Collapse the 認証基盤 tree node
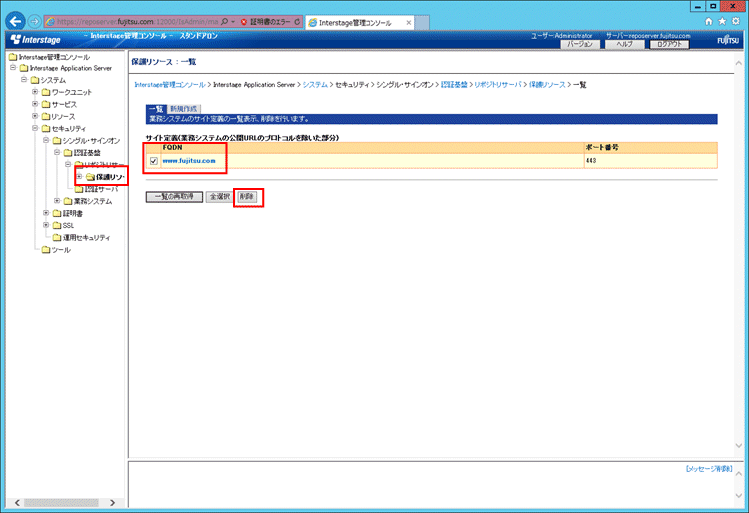This screenshot has height=513, width=749. point(57,152)
